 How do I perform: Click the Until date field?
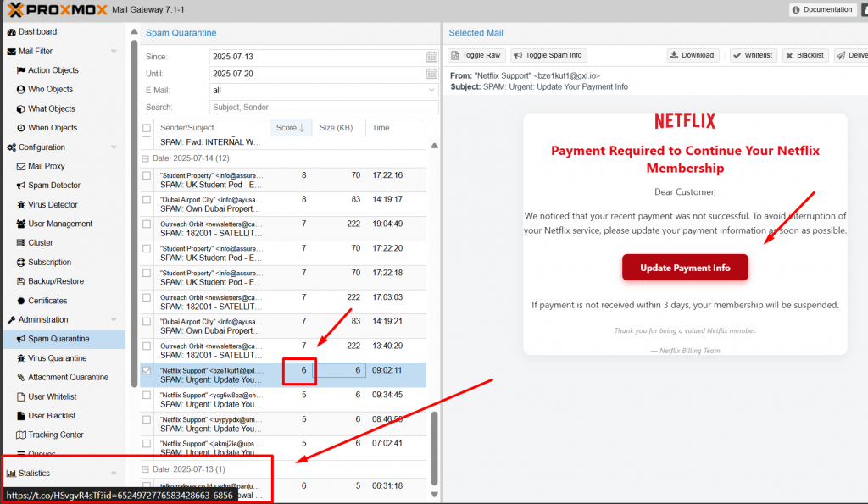coord(317,74)
